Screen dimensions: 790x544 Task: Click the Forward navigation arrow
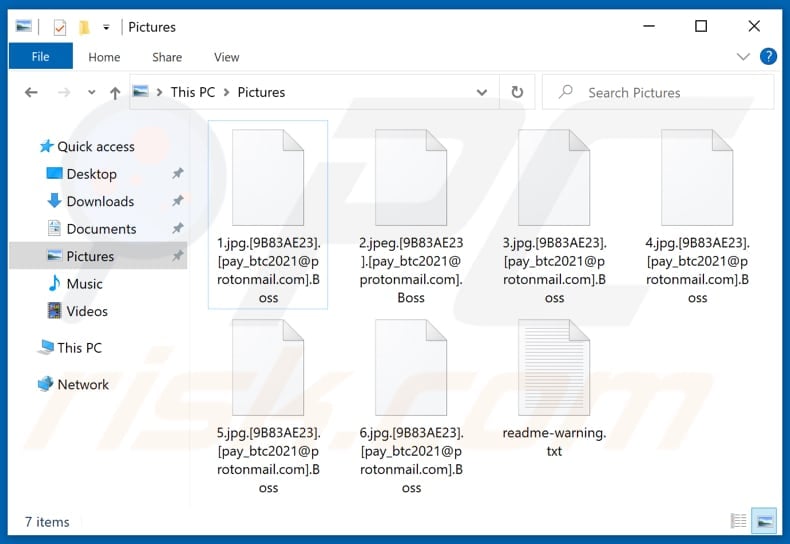pyautogui.click(x=64, y=92)
